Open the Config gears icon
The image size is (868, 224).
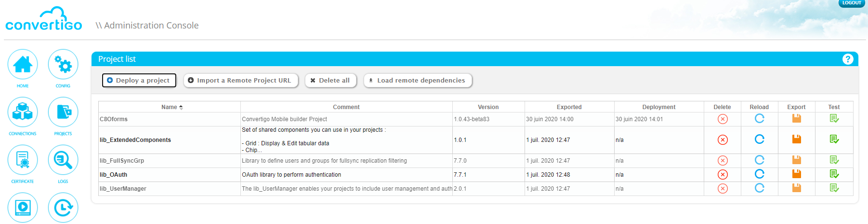pyautogui.click(x=63, y=65)
